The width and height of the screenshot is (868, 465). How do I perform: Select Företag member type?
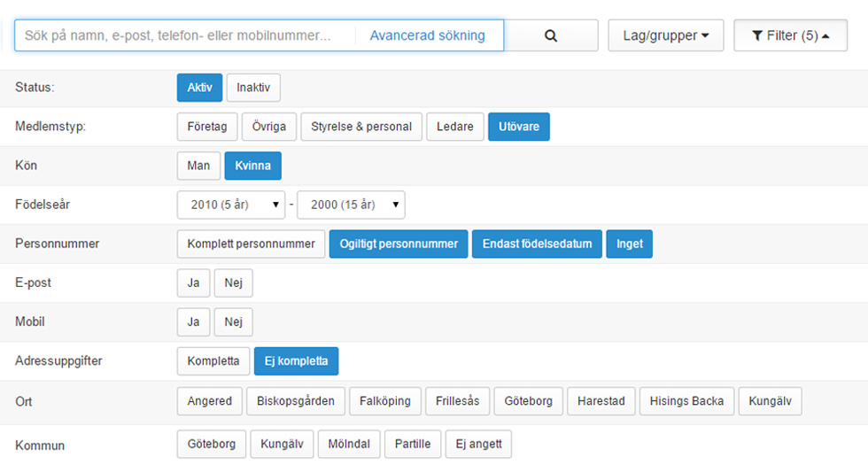point(207,127)
